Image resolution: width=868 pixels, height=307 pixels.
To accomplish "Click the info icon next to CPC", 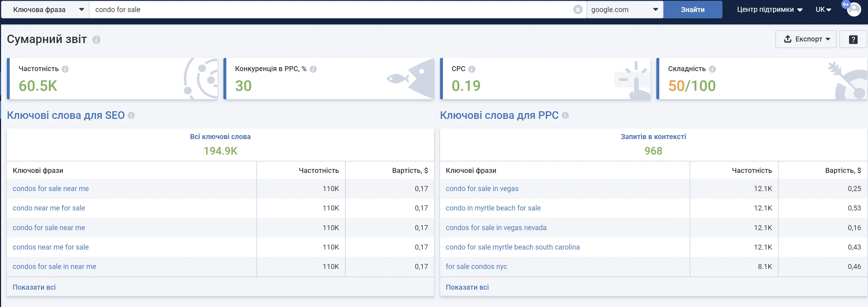I will (472, 69).
